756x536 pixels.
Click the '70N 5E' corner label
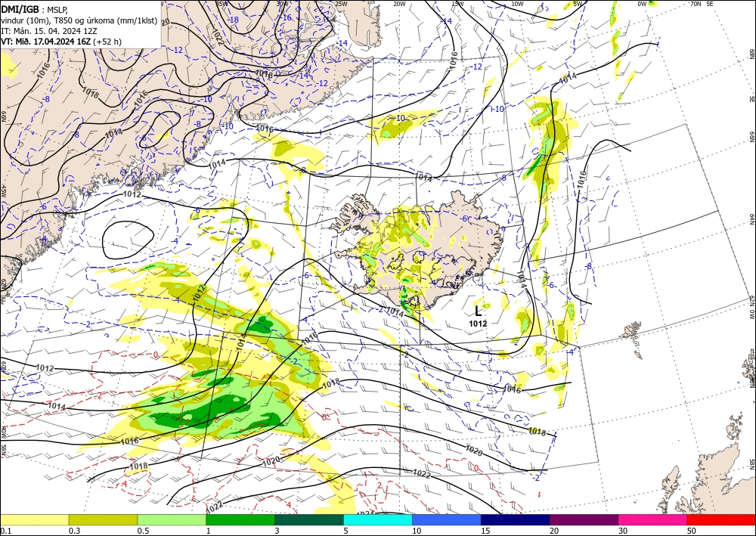(702, 4)
